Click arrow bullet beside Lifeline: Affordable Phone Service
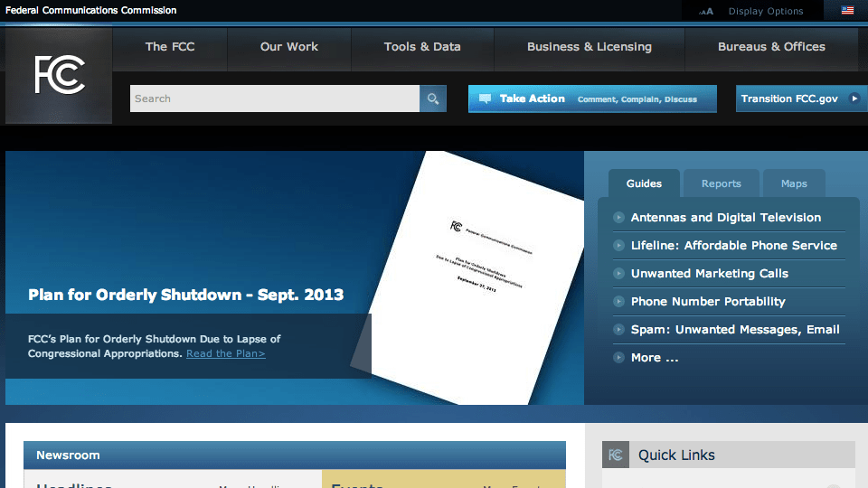Viewport: 868px width, 488px height. click(x=618, y=246)
